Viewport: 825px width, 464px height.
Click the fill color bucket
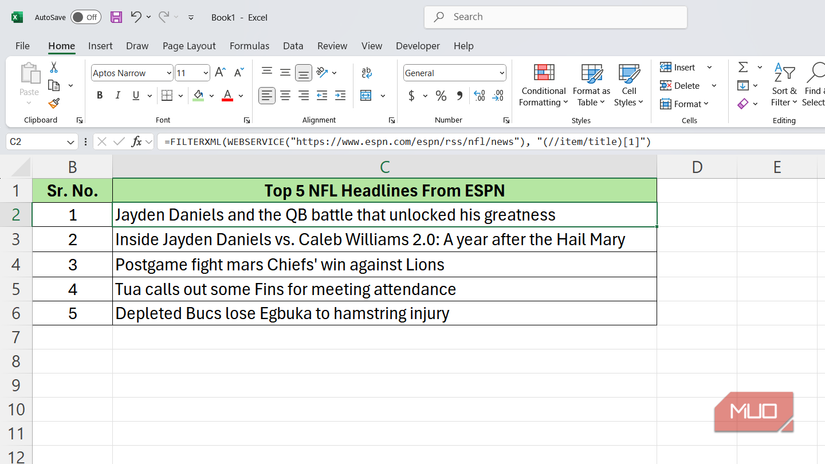point(198,95)
